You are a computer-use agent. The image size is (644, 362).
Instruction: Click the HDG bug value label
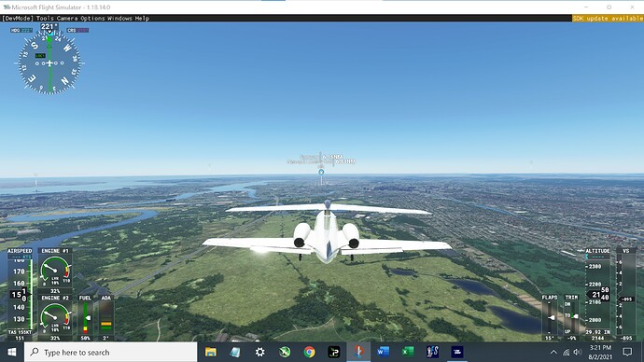(21, 31)
